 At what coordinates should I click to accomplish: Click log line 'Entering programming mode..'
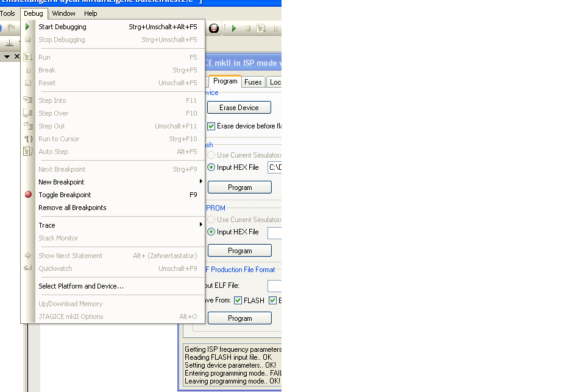coord(233,373)
